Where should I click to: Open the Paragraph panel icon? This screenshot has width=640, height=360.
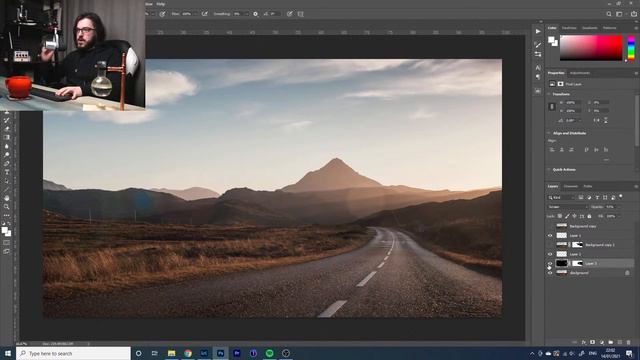[538, 77]
